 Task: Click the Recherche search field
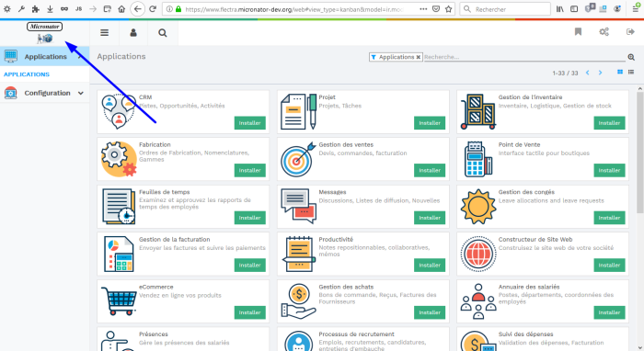coord(524,57)
